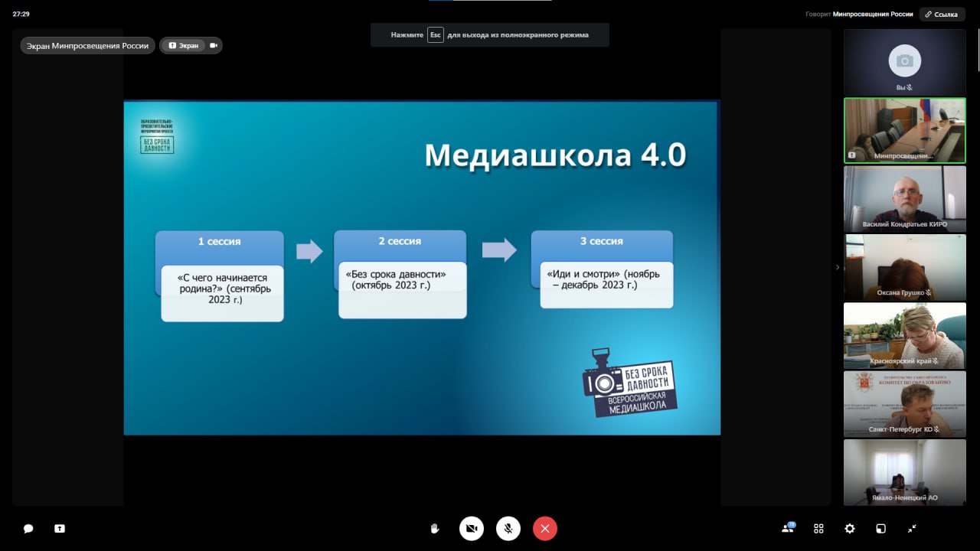The image size is (980, 551).
Task: Leave the call with red button
Action: tap(545, 529)
